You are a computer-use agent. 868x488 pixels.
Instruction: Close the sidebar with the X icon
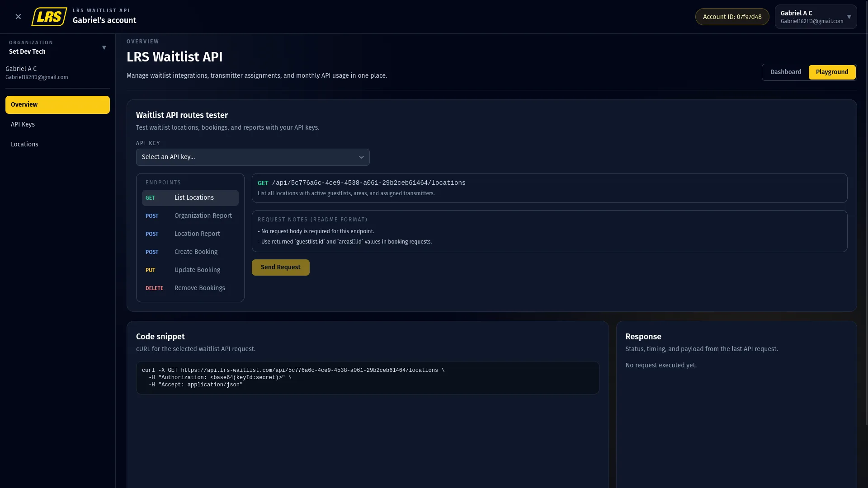pyautogui.click(x=18, y=17)
